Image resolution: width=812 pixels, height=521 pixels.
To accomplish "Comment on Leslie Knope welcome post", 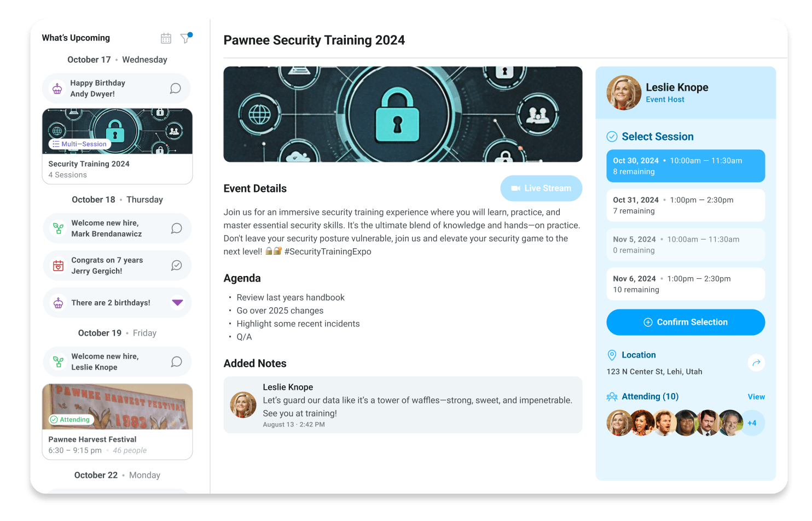I will 176,362.
